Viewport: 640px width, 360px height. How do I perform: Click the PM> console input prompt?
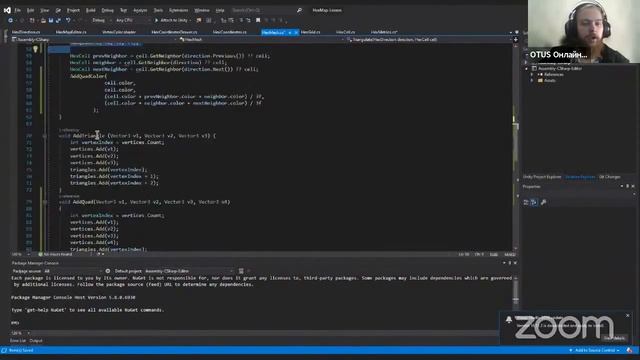click(15, 323)
